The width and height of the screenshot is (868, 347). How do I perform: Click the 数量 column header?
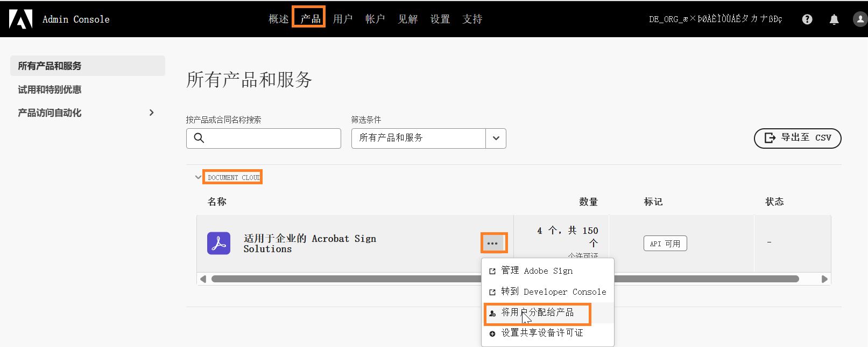point(588,202)
